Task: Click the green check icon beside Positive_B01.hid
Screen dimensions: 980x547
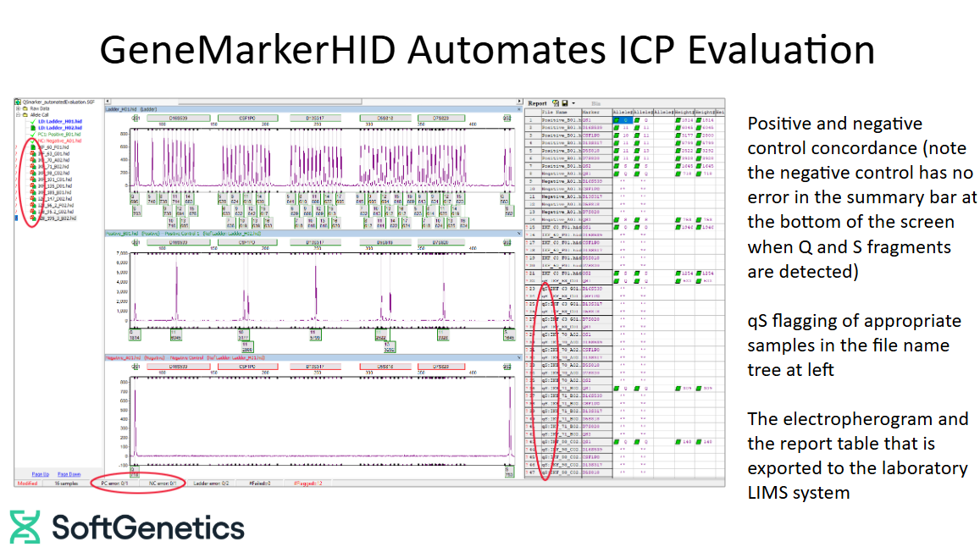Action: (x=33, y=135)
